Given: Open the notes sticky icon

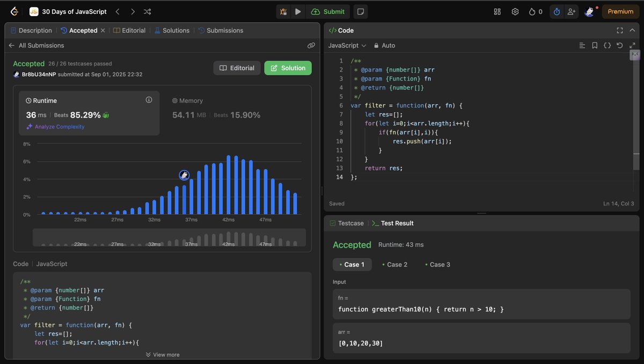Looking at the screenshot, I should pyautogui.click(x=361, y=12).
